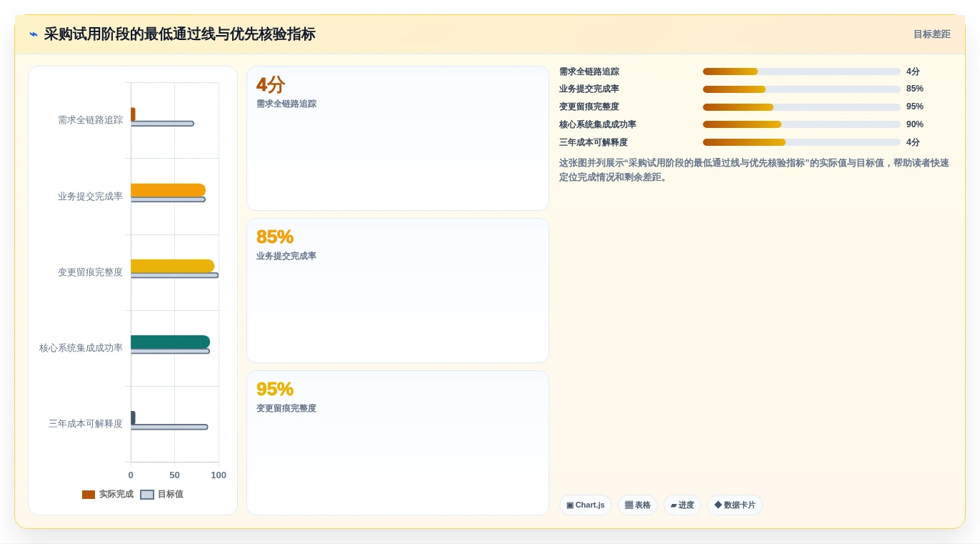Click the 进度 tag chip

click(682, 505)
